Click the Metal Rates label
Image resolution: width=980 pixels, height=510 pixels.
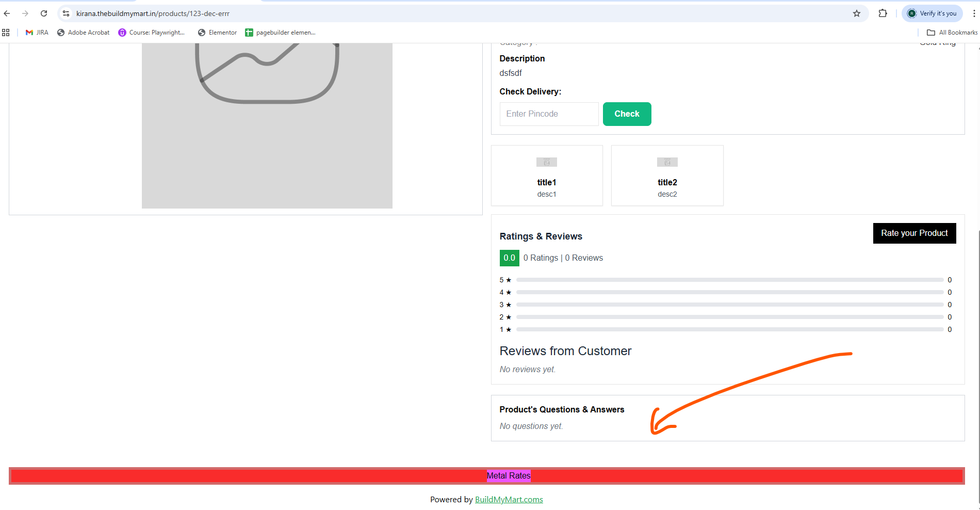tap(509, 475)
